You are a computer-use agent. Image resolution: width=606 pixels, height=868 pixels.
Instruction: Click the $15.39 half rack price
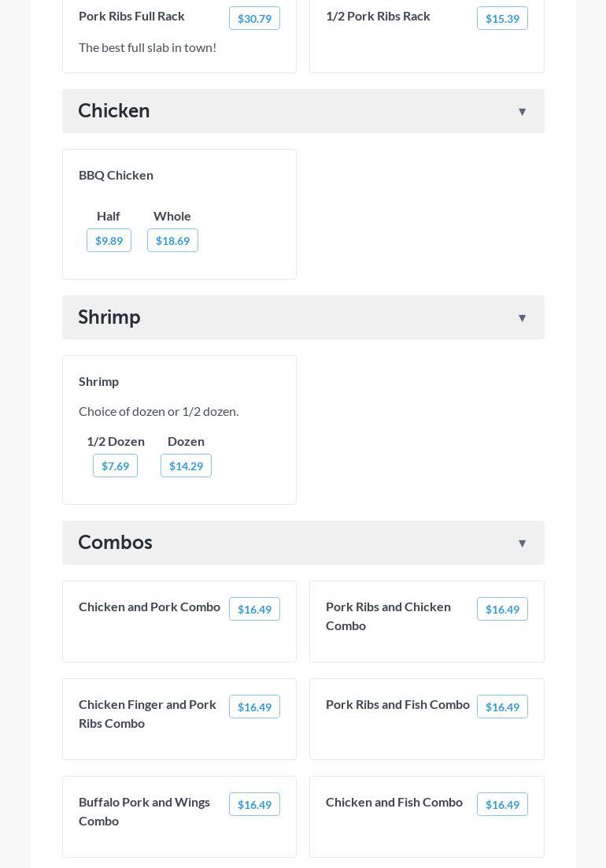coord(502,18)
